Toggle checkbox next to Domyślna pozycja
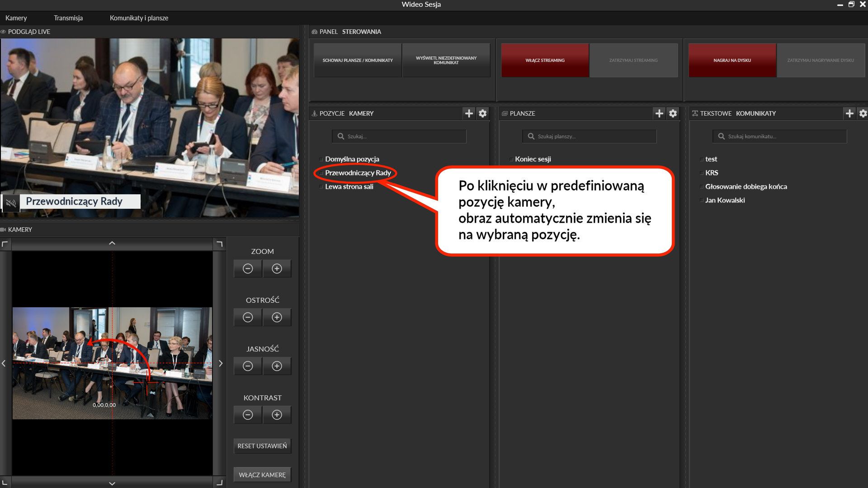The image size is (868, 488). (x=321, y=160)
